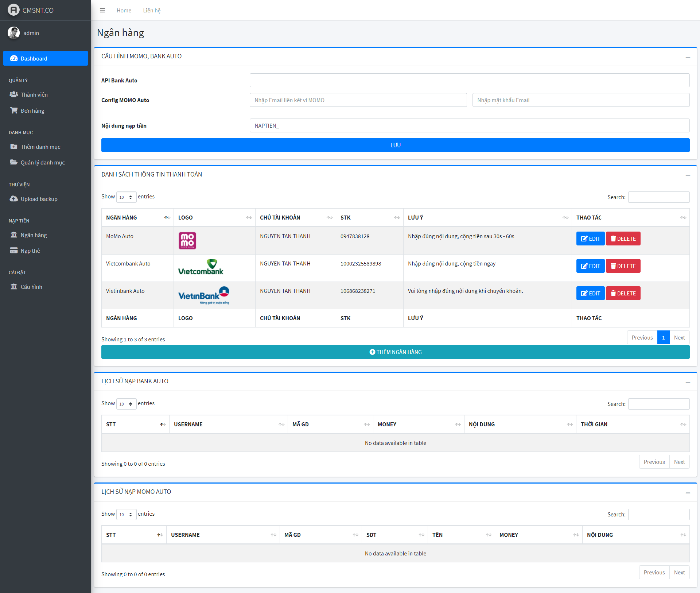Open Upload backup in sidebar

tap(39, 199)
